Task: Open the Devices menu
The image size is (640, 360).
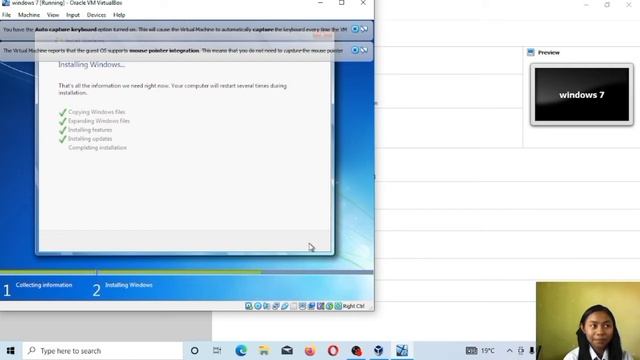Action: coord(96,15)
